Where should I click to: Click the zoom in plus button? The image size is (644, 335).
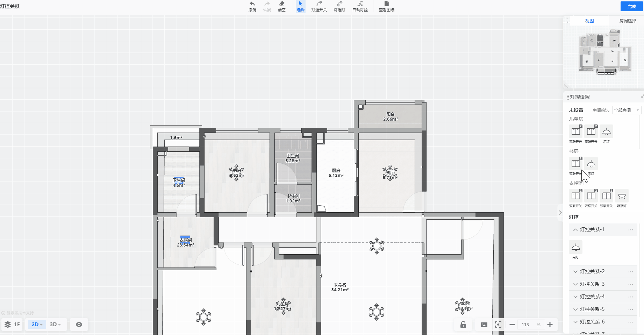click(550, 325)
